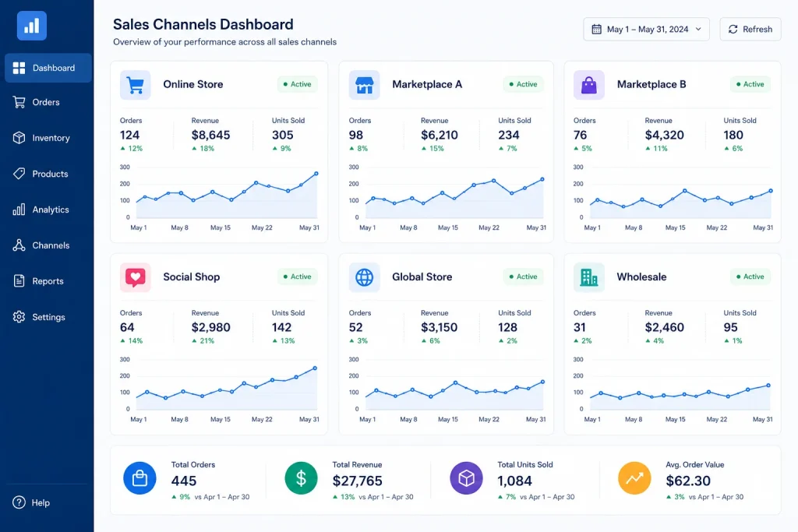
Task: Click the circular refresh arrows icon
Action: point(733,30)
